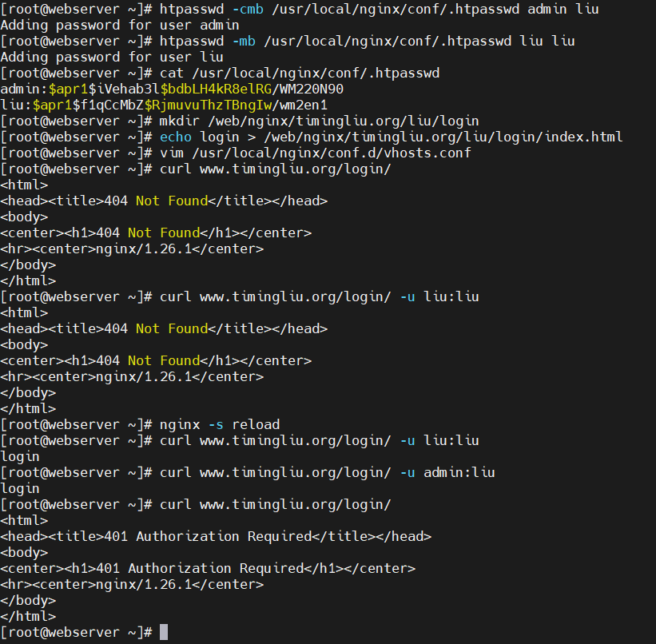
Task: Click the echo login index.html command
Action: pyautogui.click(x=312, y=137)
